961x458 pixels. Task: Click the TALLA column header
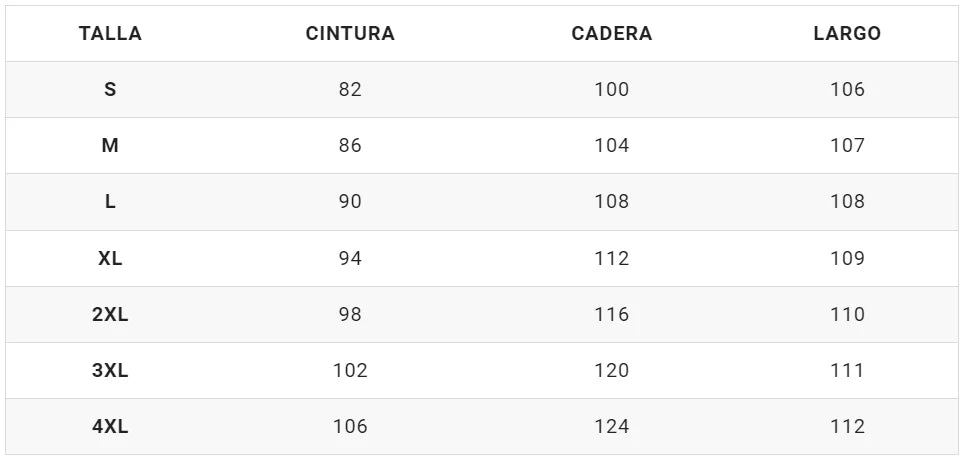(x=110, y=33)
